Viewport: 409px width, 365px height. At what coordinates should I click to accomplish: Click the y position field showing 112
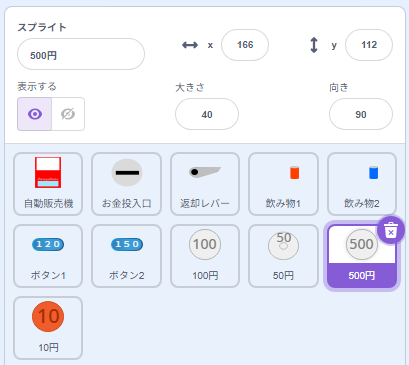369,45
